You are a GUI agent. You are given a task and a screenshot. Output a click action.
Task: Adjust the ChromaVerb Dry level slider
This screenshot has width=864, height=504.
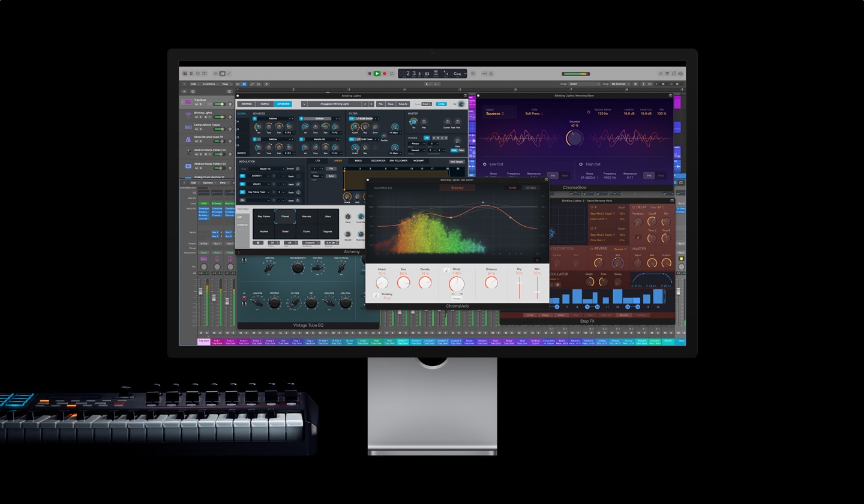520,287
